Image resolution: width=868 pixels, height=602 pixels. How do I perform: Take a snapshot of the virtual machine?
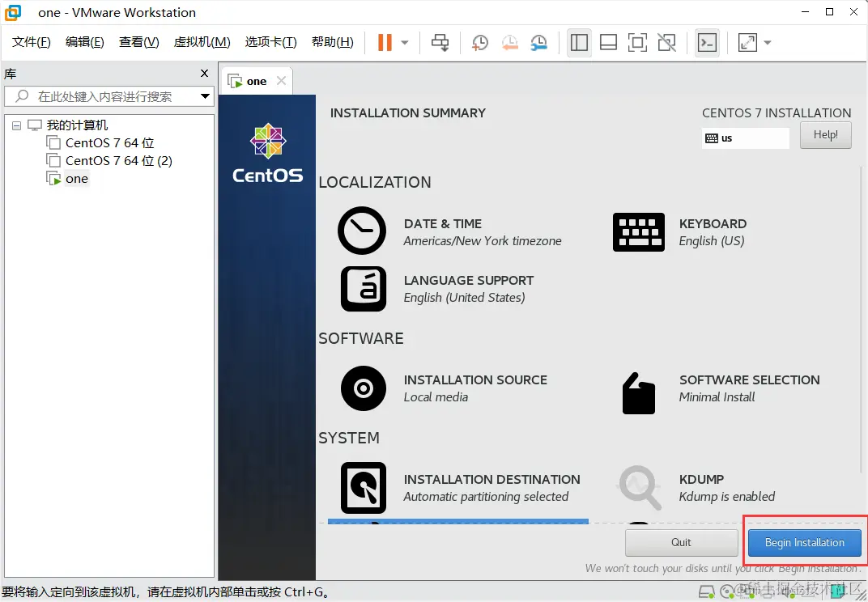[480, 43]
